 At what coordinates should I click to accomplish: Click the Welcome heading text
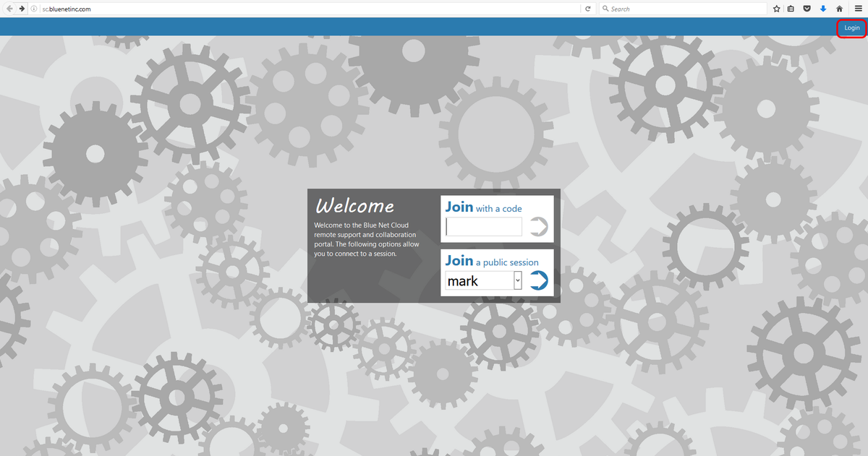pos(354,206)
